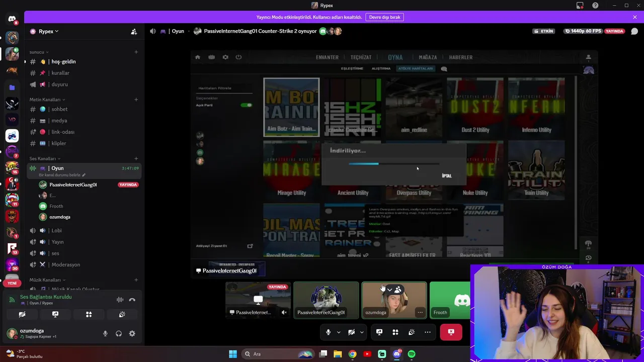Collapse the 'Müzik Kanalları' category
This screenshot has height=362, width=644.
(47, 280)
